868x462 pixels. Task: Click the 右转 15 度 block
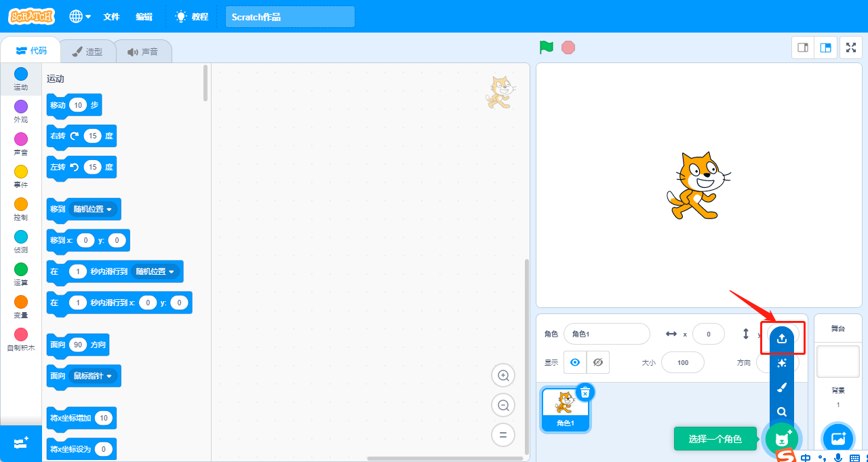coord(81,136)
